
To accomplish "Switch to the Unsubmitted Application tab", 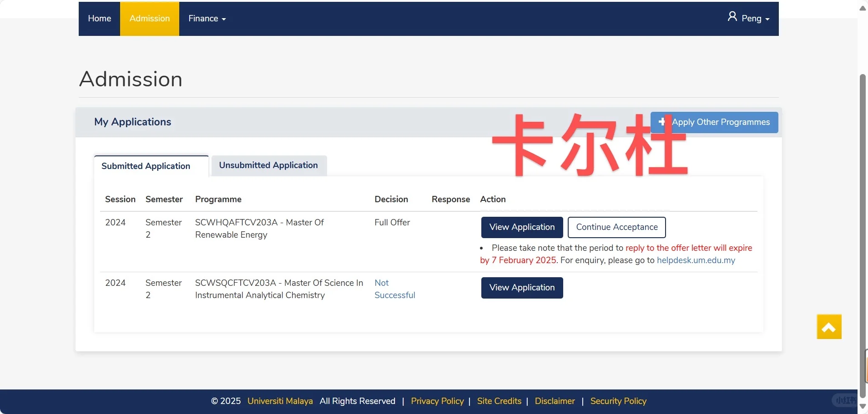I will click(268, 165).
